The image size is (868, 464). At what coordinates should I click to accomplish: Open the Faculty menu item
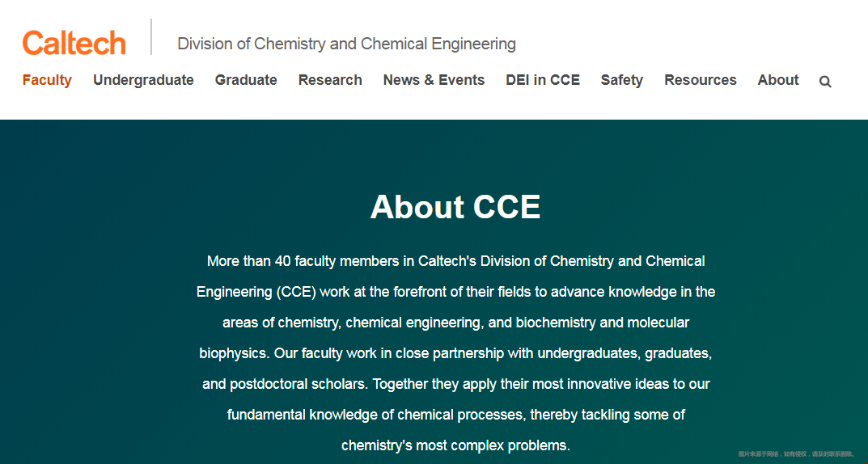(47, 80)
